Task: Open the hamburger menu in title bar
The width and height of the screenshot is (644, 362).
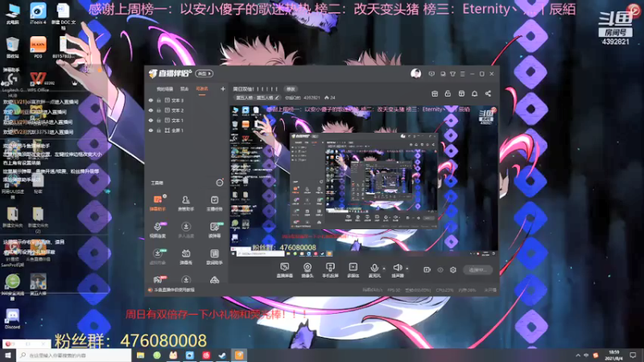Action: [462, 74]
